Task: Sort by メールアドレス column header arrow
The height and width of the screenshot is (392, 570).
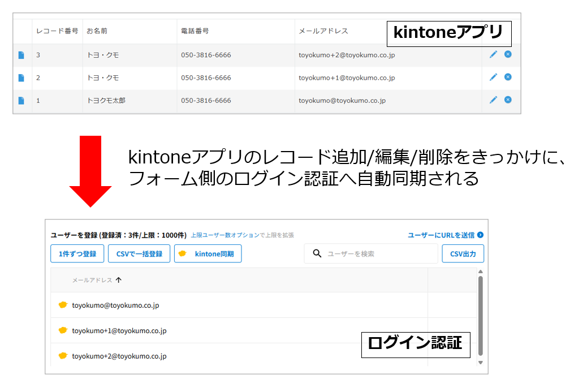Action: click(x=118, y=280)
